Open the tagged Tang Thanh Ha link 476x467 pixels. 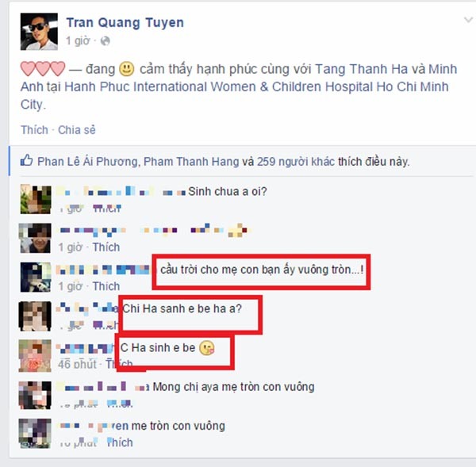(x=361, y=69)
